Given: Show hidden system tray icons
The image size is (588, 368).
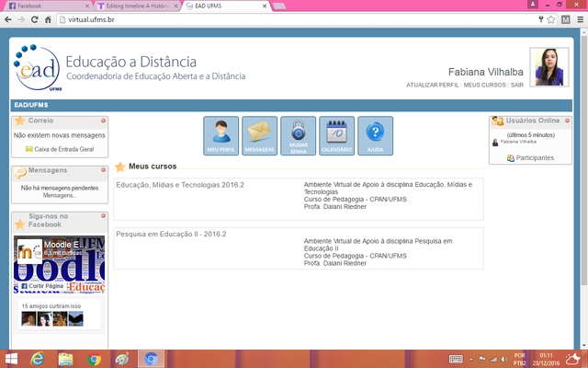Looking at the screenshot, I should [x=471, y=360].
